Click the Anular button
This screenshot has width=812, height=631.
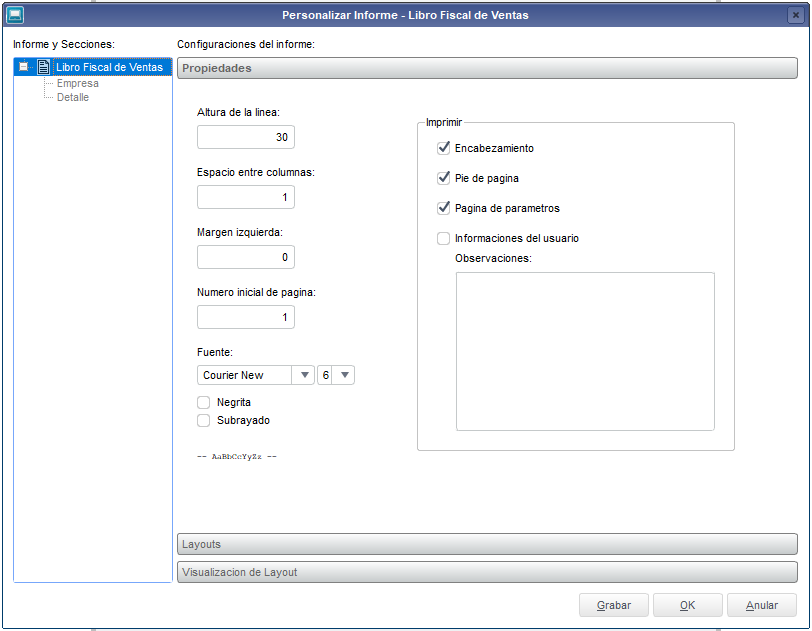(x=762, y=605)
